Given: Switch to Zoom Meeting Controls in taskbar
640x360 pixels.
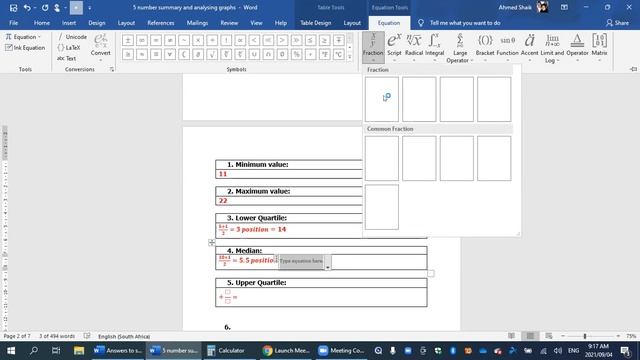Looking at the screenshot, I should [341, 351].
